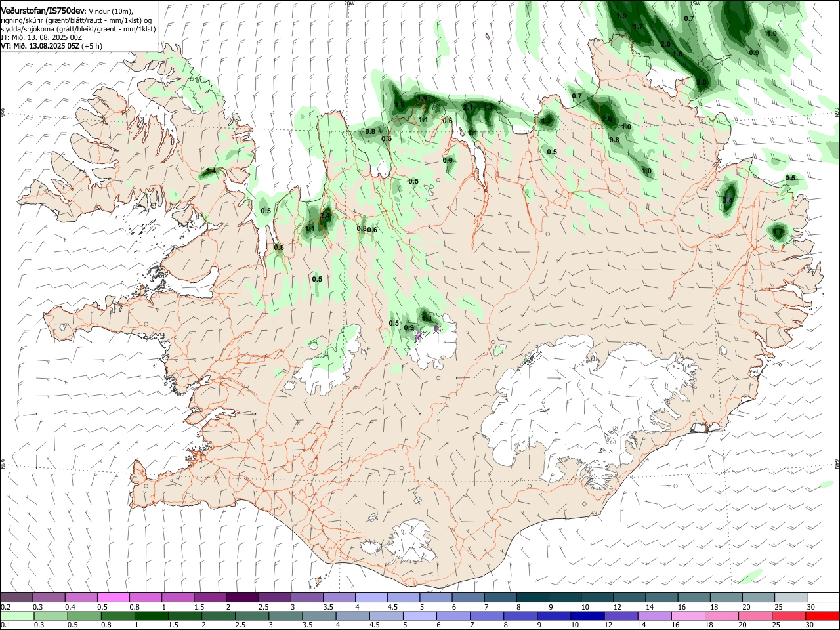
Task: Click the pink sleet patch on the central glacier
Action: [417, 337]
